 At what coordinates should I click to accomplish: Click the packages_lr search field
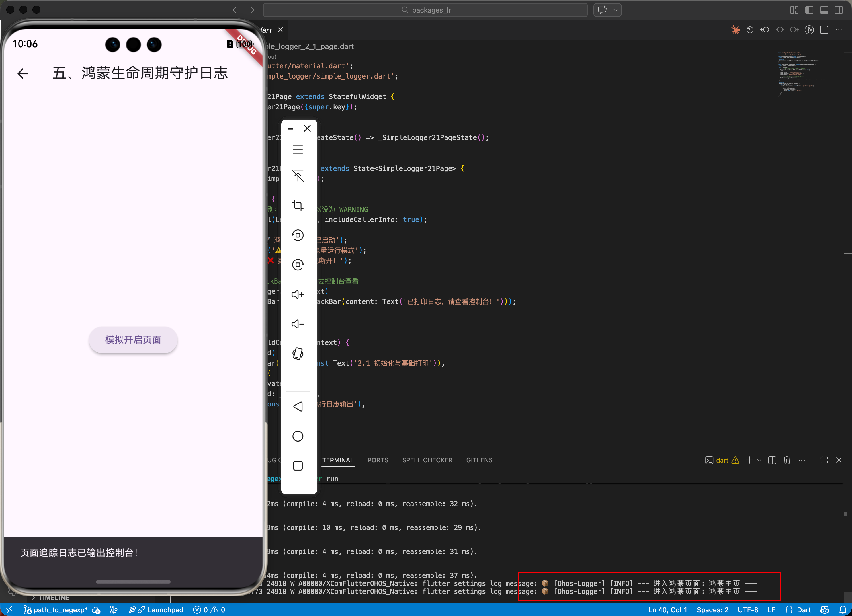click(425, 10)
